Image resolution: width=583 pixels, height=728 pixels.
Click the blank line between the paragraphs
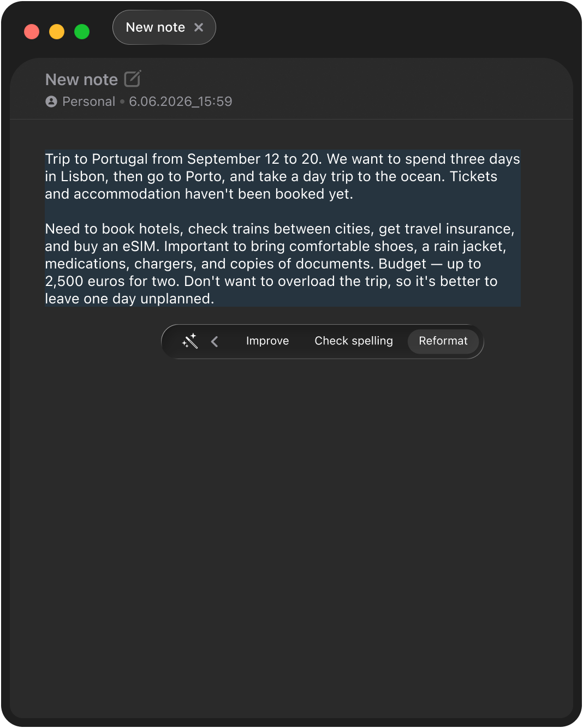coord(282,211)
